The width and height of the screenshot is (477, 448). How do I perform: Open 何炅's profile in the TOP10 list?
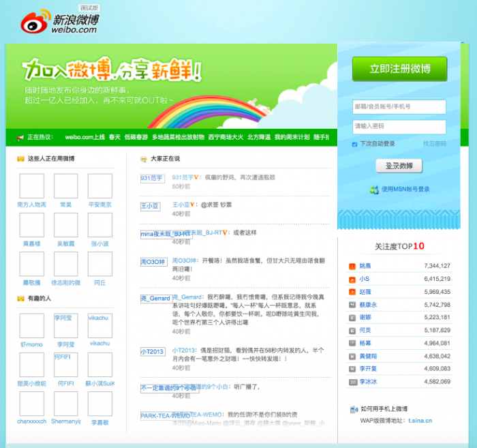click(x=365, y=331)
